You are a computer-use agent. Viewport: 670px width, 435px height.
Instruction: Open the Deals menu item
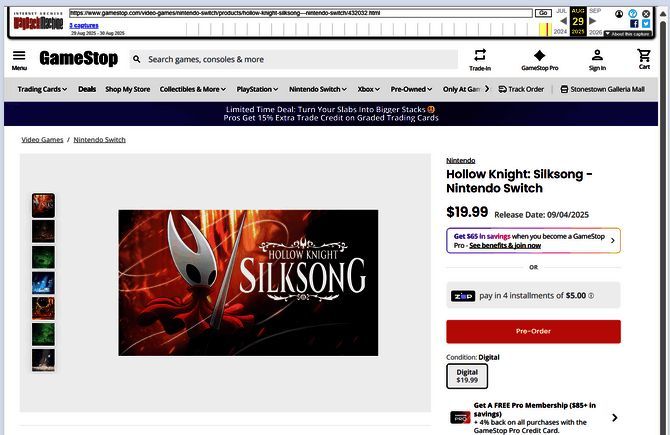coord(87,89)
